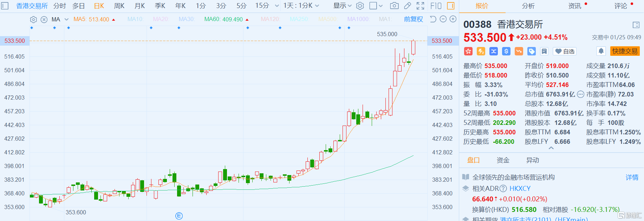
Task: Toggle MA30 moving average line
Action: [x=186, y=19]
